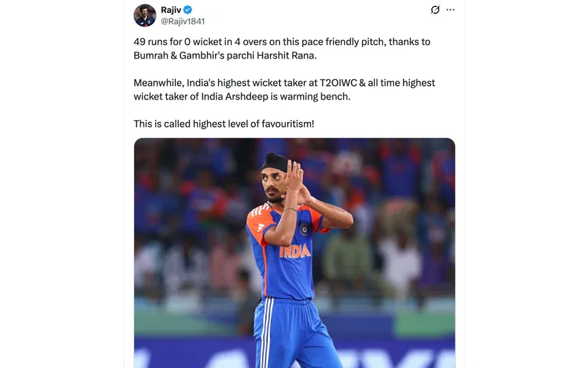Click the INDIA text on the jersey
The height and width of the screenshot is (368, 588).
(x=295, y=251)
